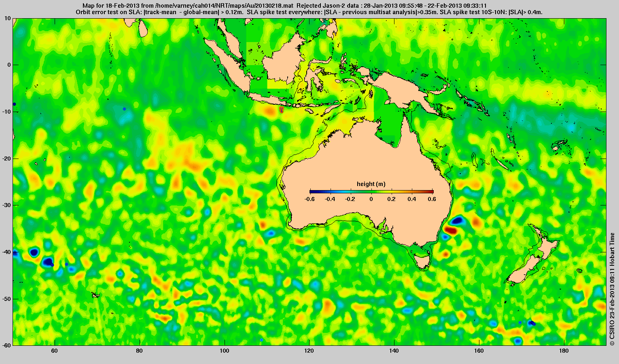The width and height of the screenshot is (619, 364).
Task: Click latitude axis label -10
Action: [7, 112]
